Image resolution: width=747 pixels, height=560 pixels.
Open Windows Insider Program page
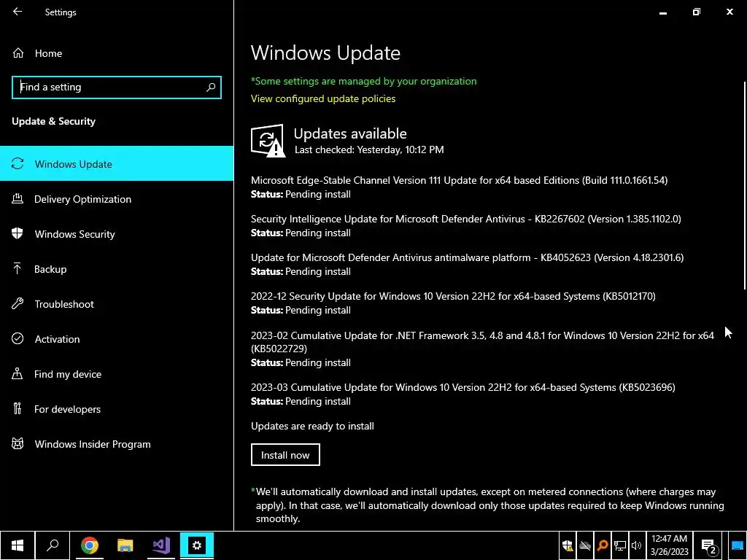point(117,444)
